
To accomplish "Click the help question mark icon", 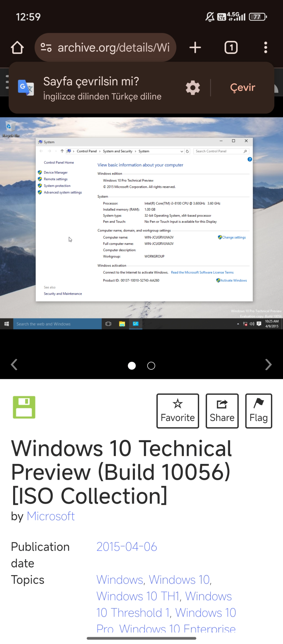I will pyautogui.click(x=250, y=159).
